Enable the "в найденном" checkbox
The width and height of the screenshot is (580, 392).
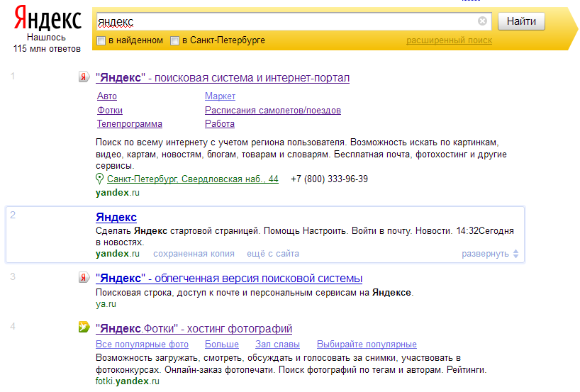101,40
